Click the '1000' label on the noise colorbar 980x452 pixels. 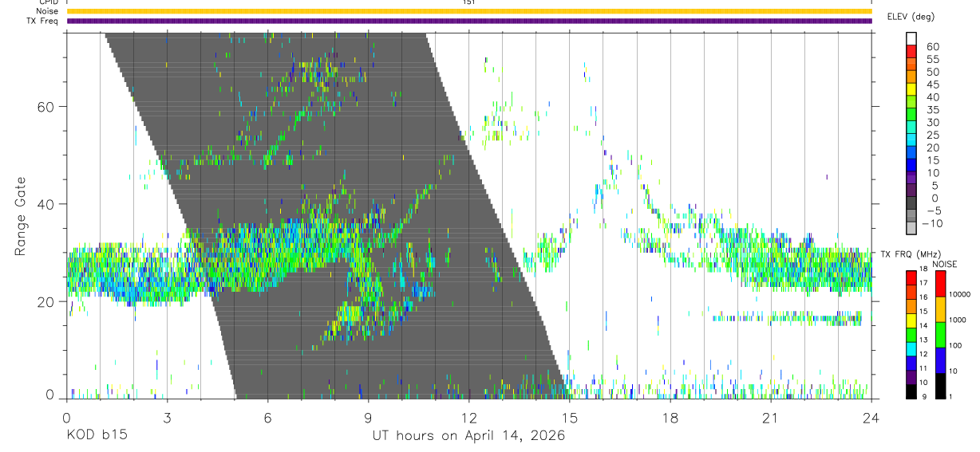tap(956, 320)
